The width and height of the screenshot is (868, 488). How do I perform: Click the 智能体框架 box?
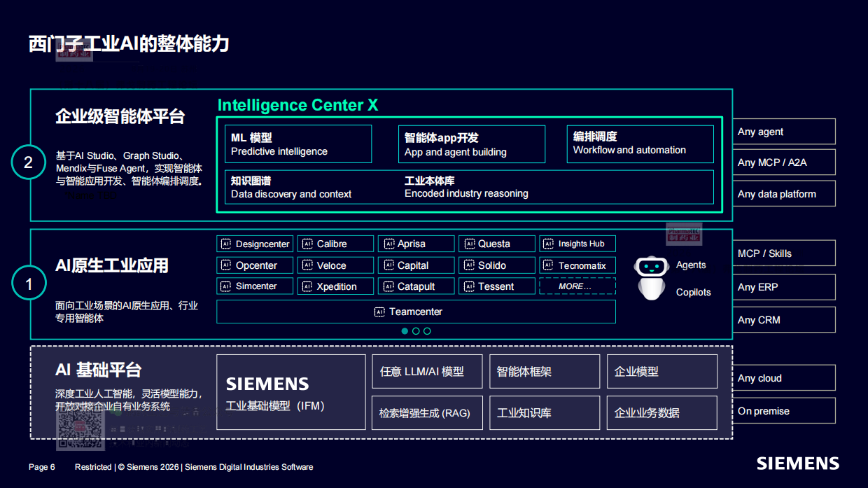click(544, 372)
